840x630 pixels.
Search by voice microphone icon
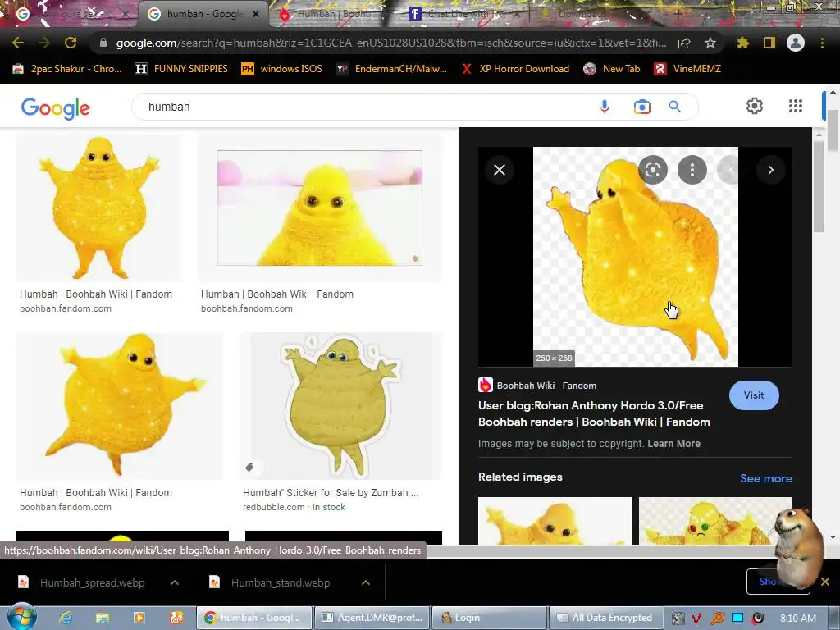[x=605, y=107]
